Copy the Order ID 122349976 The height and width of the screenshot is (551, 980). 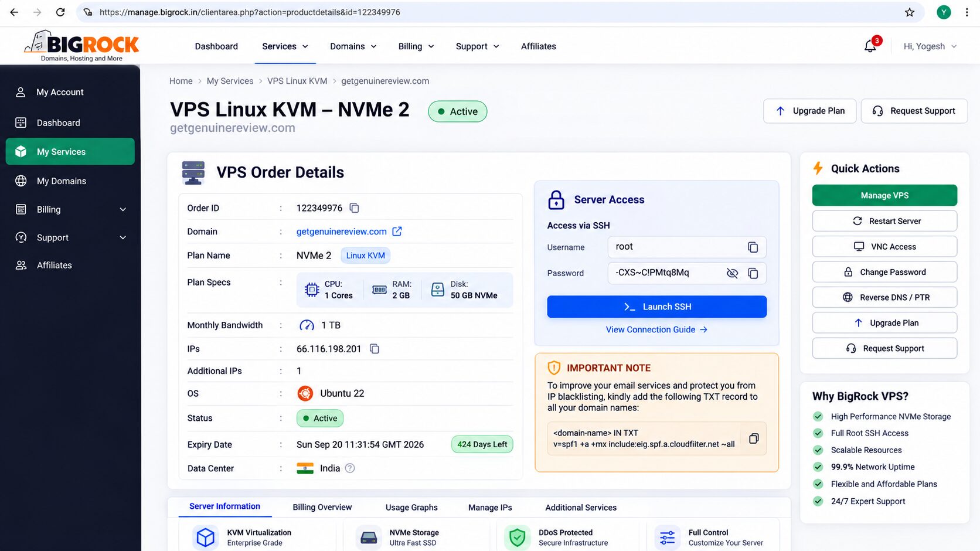(x=354, y=208)
